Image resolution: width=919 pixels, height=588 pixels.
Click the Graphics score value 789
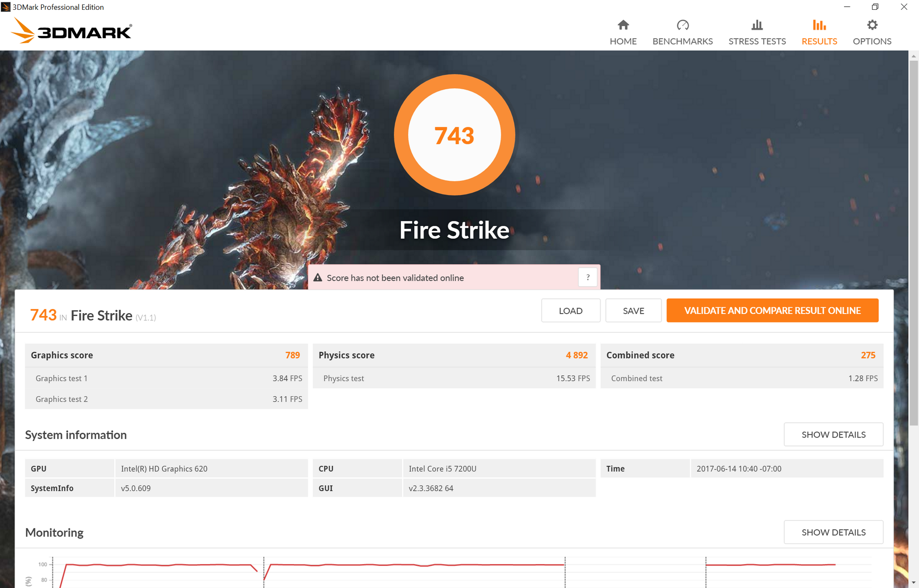click(x=293, y=355)
